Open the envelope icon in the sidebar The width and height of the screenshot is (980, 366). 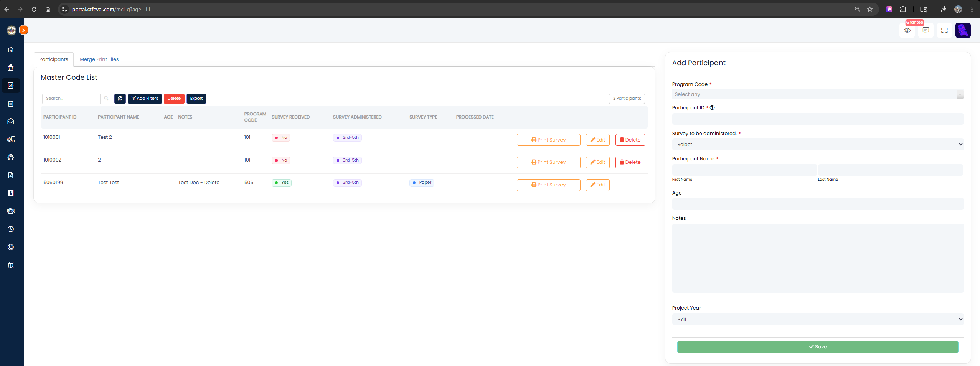click(11, 122)
